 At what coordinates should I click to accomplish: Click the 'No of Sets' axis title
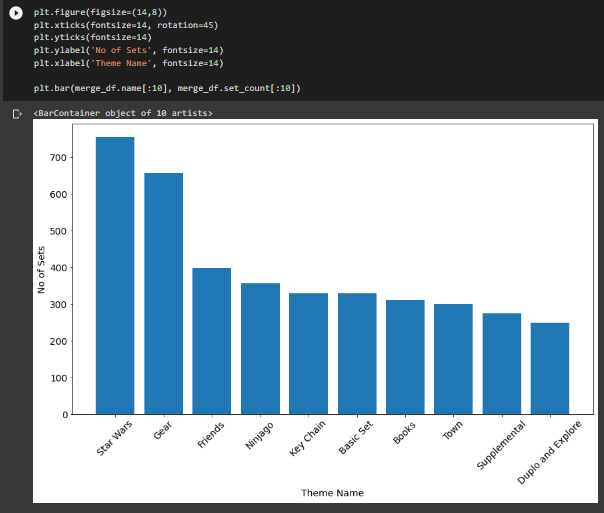click(x=41, y=270)
